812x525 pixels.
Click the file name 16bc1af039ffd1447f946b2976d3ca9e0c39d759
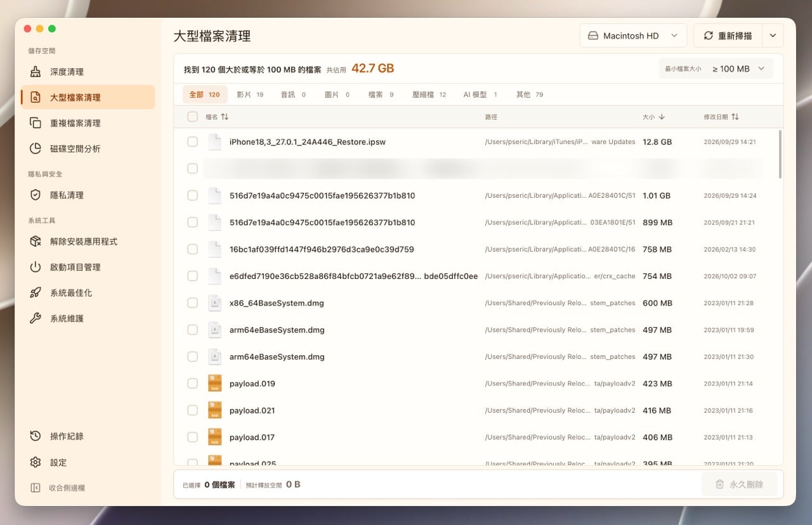tap(322, 249)
